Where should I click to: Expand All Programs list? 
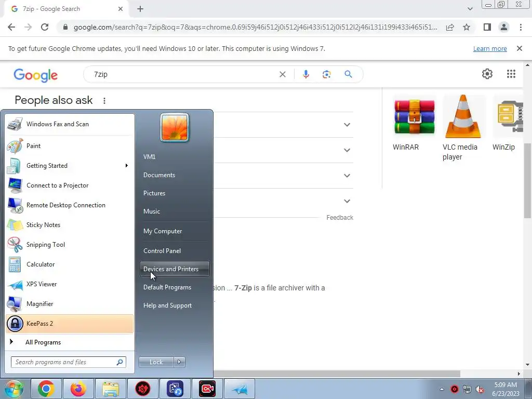pyautogui.click(x=70, y=342)
